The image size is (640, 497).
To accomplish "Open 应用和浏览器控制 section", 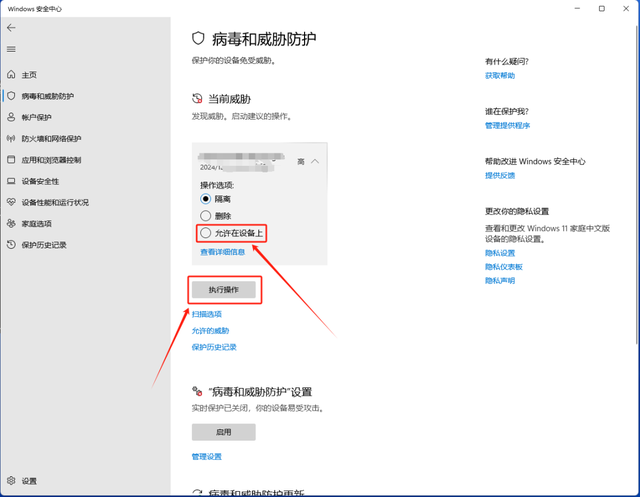I will point(51,160).
